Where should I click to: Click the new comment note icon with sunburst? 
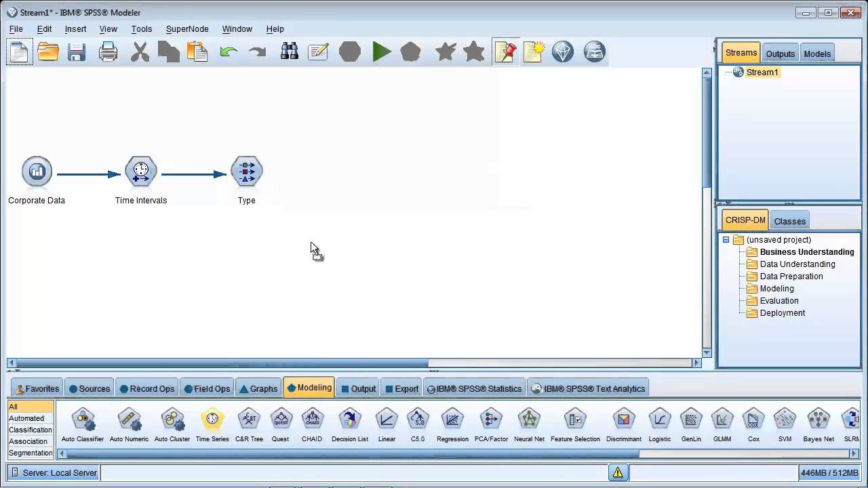click(x=534, y=52)
